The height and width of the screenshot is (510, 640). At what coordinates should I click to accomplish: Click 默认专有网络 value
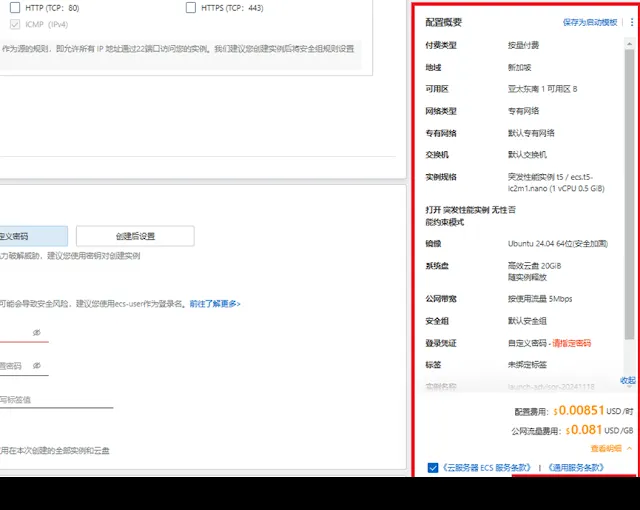[x=531, y=133]
